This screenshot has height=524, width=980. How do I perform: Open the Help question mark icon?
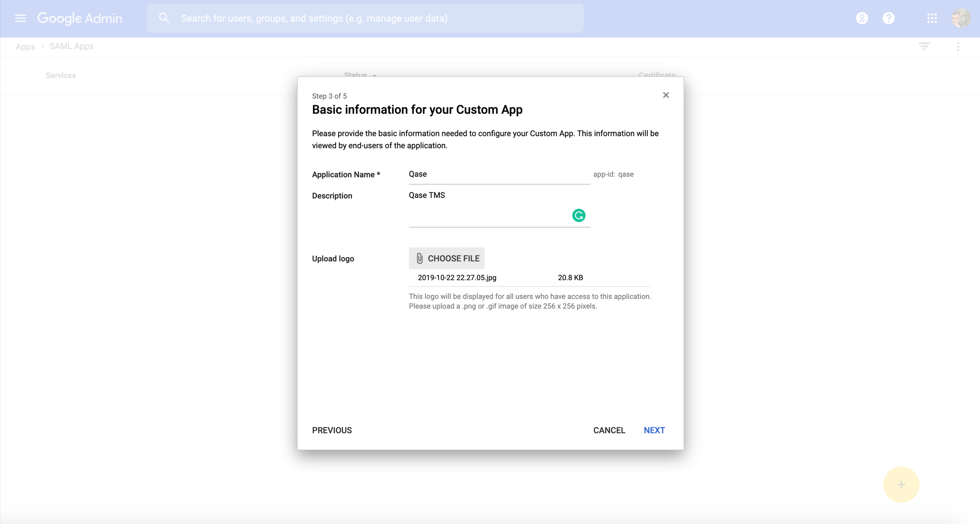[889, 18]
